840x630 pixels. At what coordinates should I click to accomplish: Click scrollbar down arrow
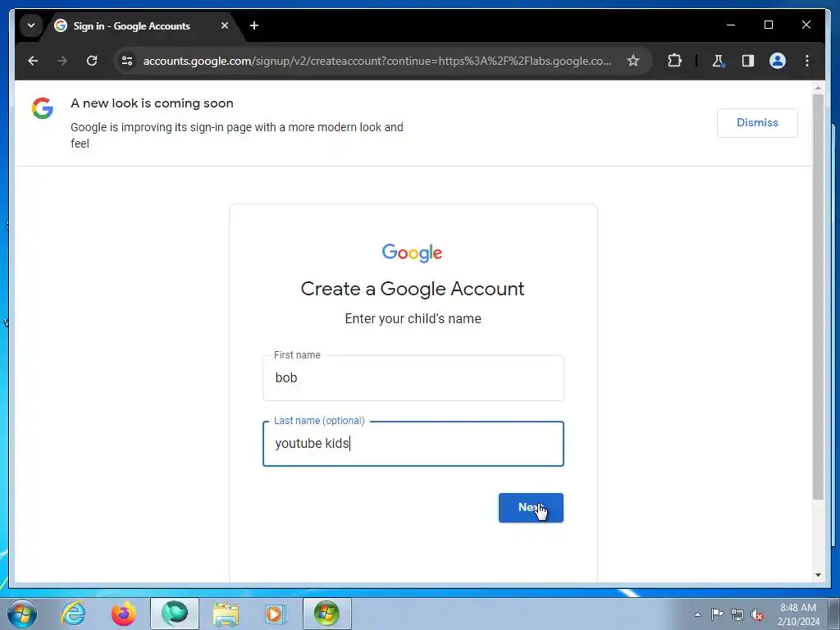click(818, 575)
